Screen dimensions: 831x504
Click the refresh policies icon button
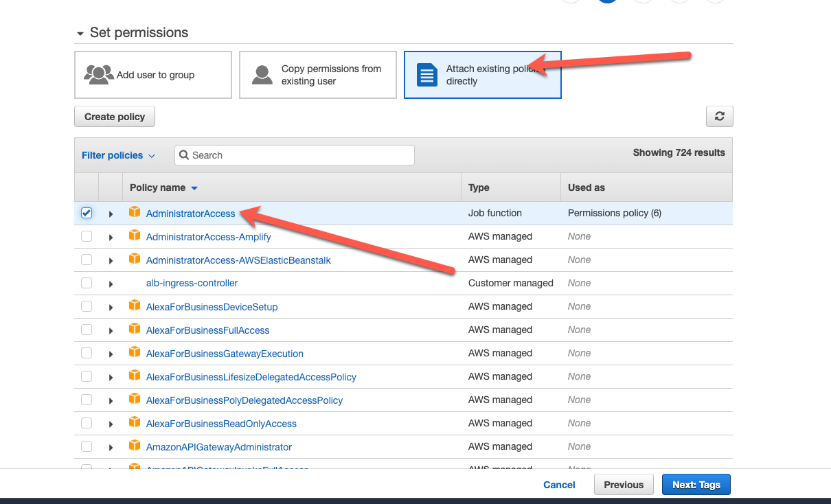(719, 117)
